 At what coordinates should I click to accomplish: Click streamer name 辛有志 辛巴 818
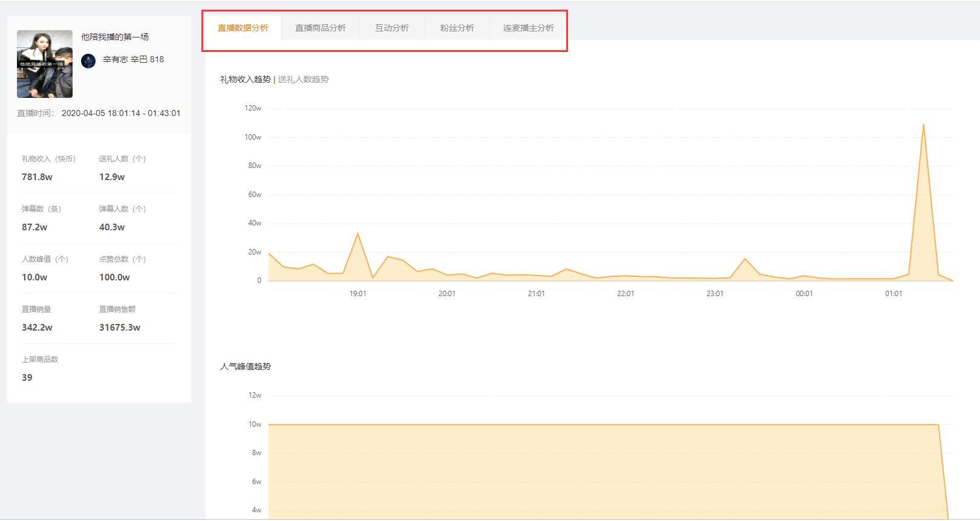pyautogui.click(x=133, y=59)
